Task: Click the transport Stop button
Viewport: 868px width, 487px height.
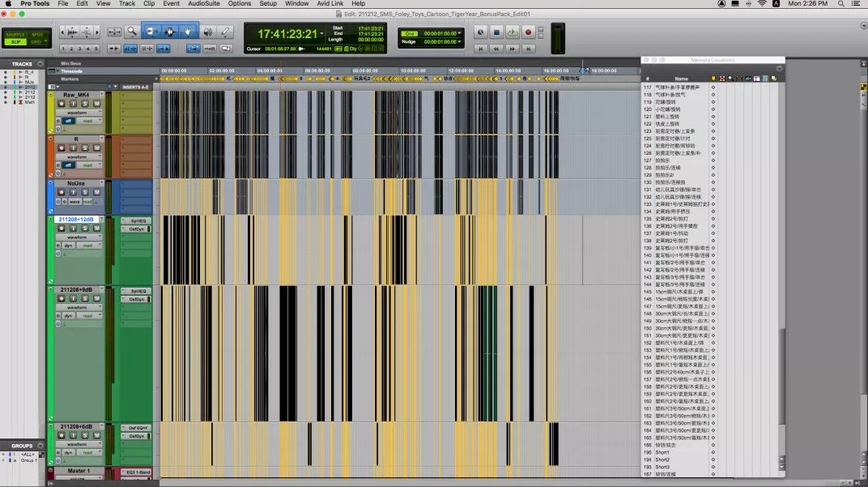Action: (497, 32)
